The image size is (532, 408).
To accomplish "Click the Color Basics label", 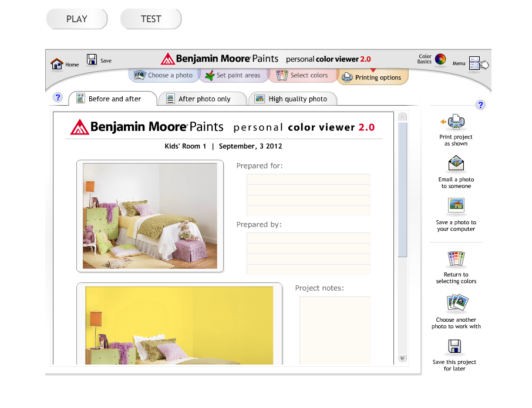I will tap(425, 59).
